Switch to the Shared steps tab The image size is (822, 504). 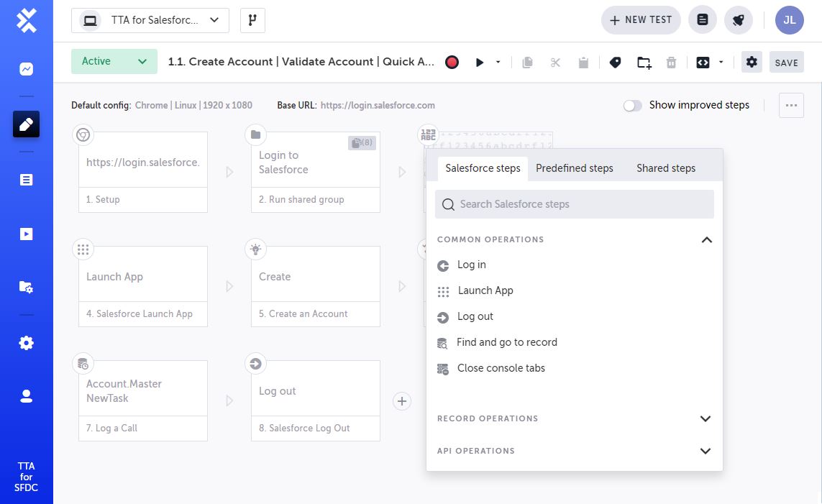[x=666, y=168]
